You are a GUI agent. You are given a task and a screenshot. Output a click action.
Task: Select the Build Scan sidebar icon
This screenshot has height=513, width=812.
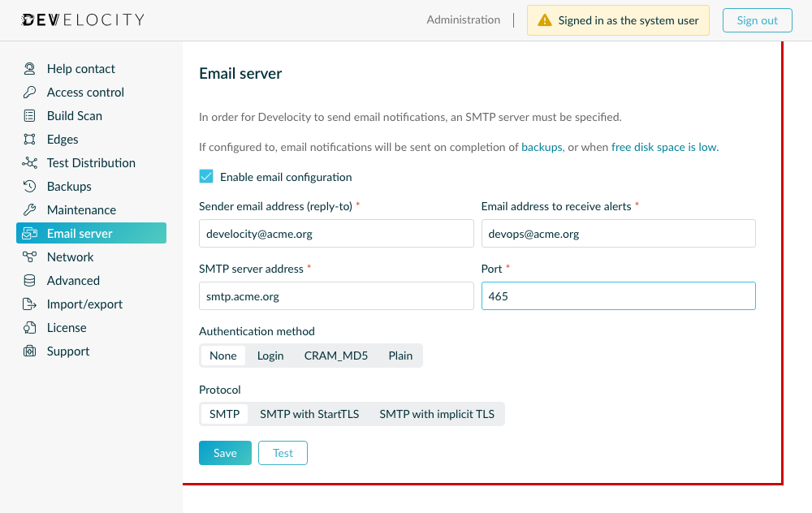[x=28, y=115]
